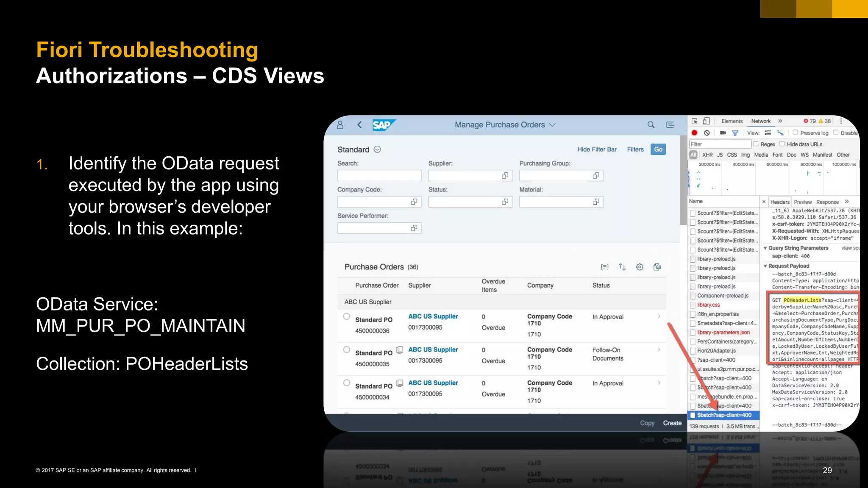Click the group table icon above Purchase Orders

[x=605, y=267]
